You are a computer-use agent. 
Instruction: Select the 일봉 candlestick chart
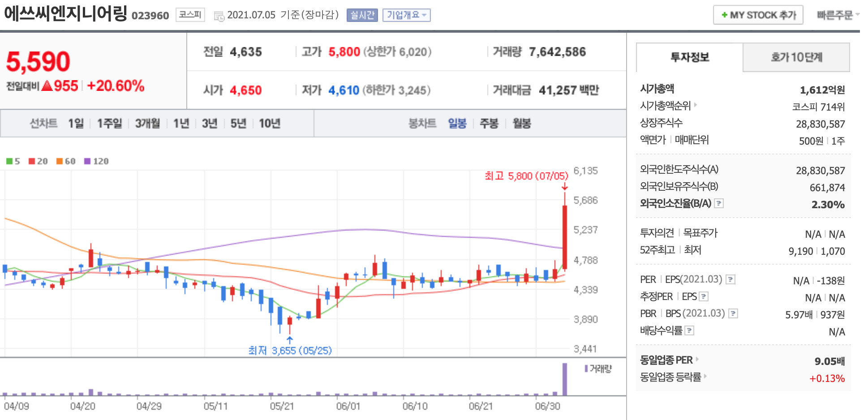coord(457,123)
